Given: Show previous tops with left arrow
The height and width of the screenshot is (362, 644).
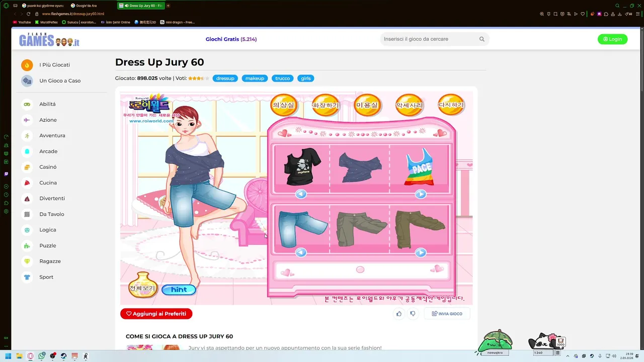Looking at the screenshot, I should pyautogui.click(x=301, y=194).
